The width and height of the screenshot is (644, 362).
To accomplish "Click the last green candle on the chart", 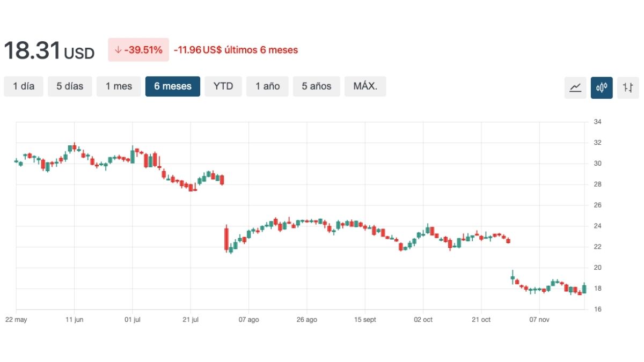I will pyautogui.click(x=584, y=289).
